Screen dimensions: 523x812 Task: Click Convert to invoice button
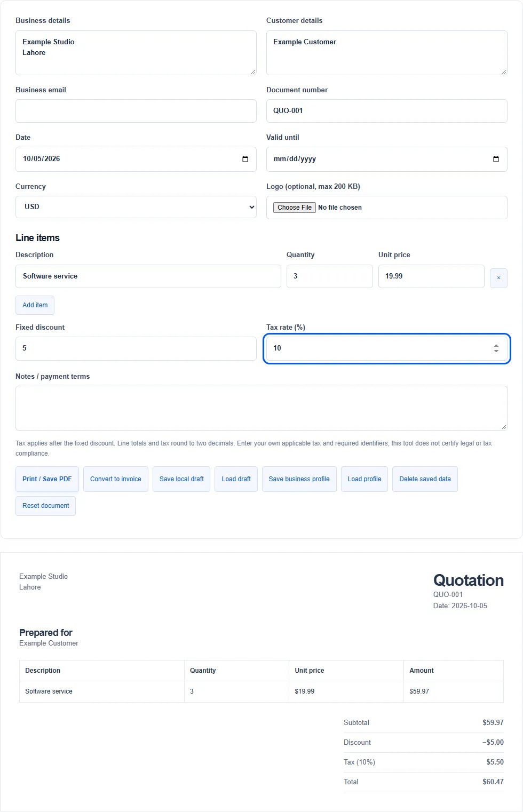coord(116,479)
